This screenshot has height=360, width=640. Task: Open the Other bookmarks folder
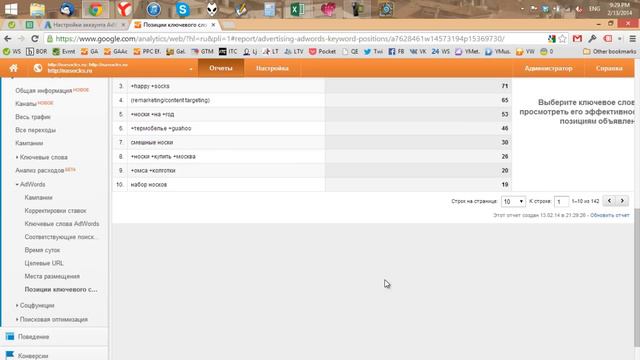click(609, 51)
